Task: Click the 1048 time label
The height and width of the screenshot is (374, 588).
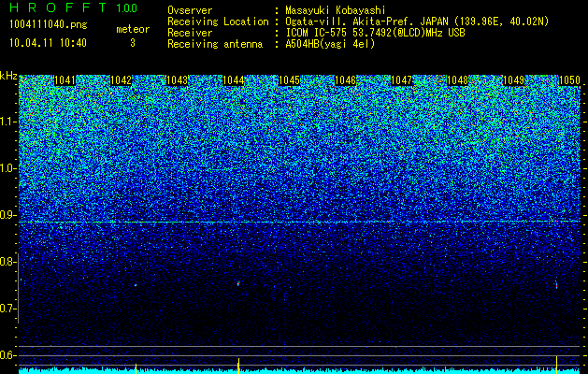Action: point(458,80)
